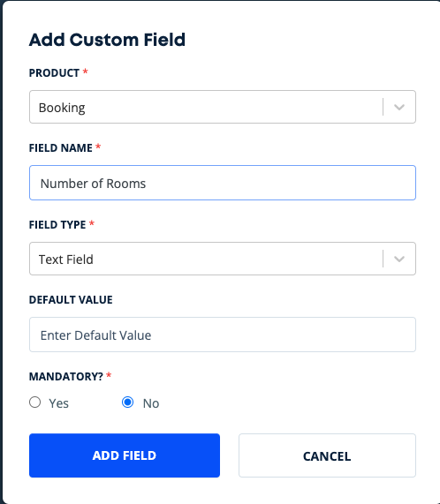The height and width of the screenshot is (504, 440).
Task: Click the chevron arrow in the Field Type selector
Action: click(x=399, y=260)
